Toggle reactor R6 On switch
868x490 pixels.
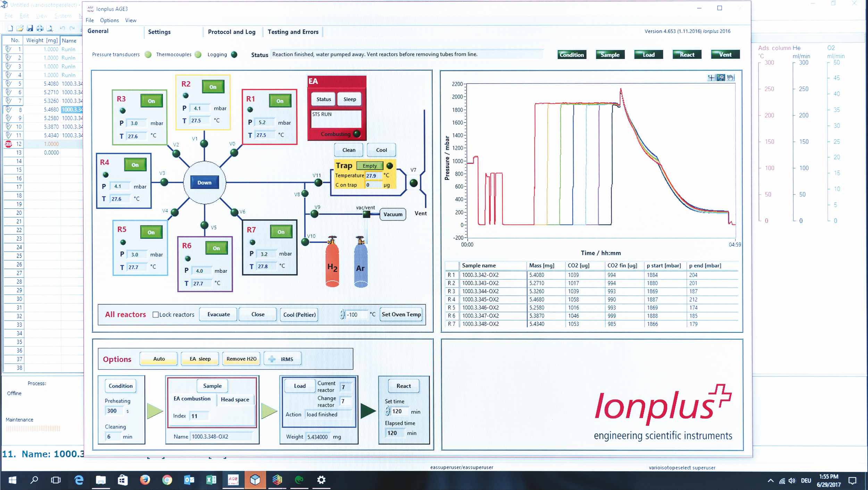click(217, 248)
